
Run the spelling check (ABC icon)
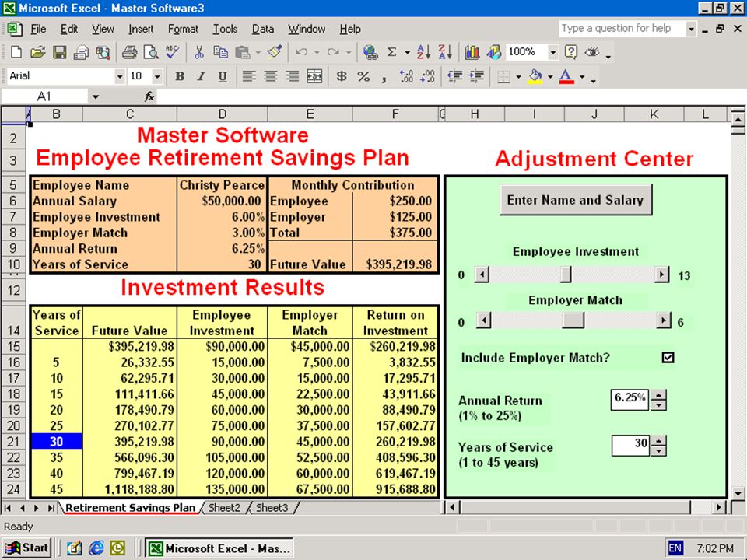[172, 52]
